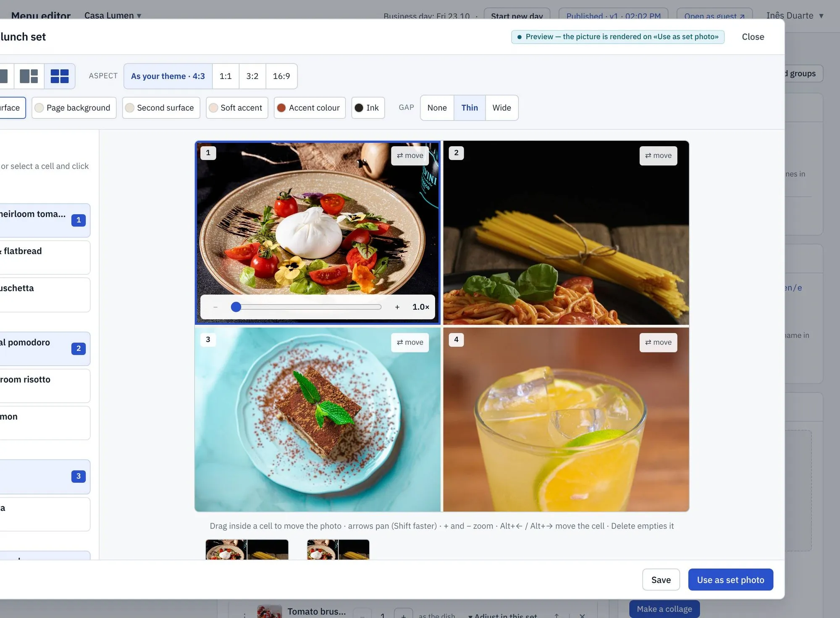Select the Second surface colour option
840x618 pixels.
pos(161,108)
